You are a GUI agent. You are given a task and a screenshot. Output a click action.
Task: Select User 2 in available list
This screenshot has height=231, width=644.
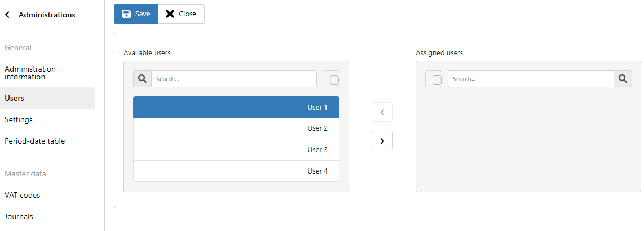tap(236, 128)
